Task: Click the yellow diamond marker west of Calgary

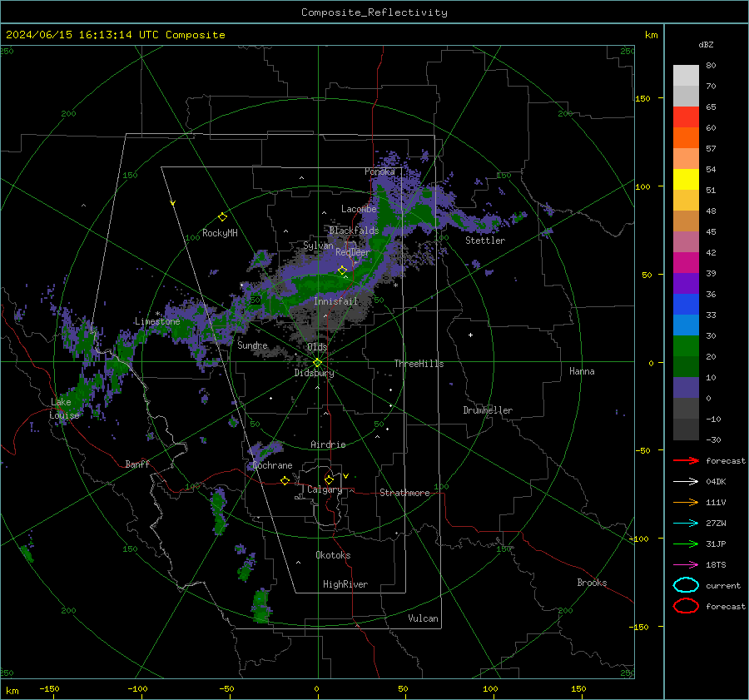Action: click(x=285, y=480)
